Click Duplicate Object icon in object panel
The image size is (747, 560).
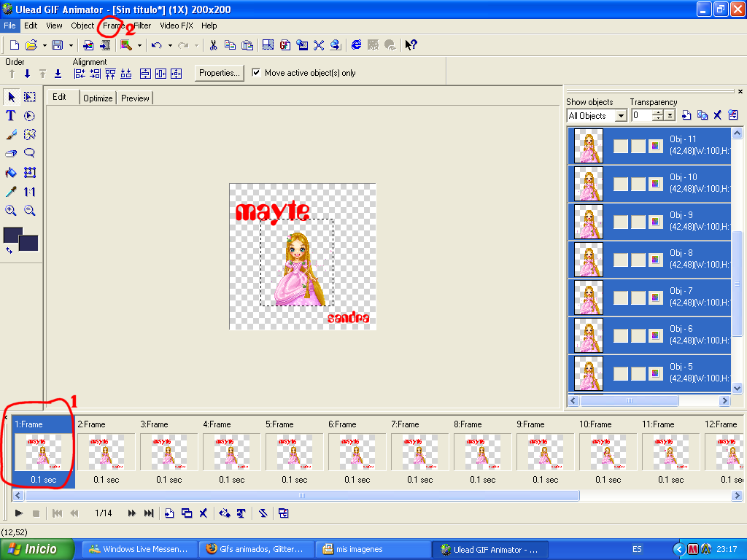coord(703,115)
